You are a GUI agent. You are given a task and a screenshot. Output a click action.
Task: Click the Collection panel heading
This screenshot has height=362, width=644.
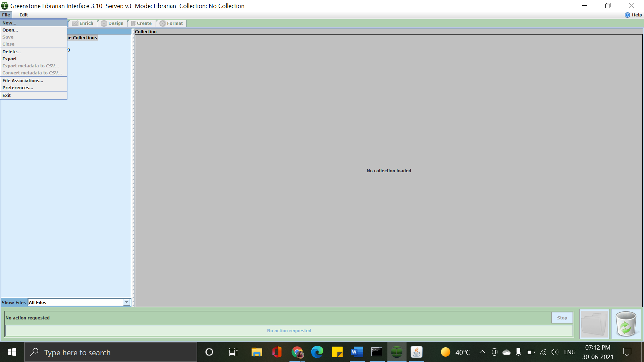[x=146, y=32]
